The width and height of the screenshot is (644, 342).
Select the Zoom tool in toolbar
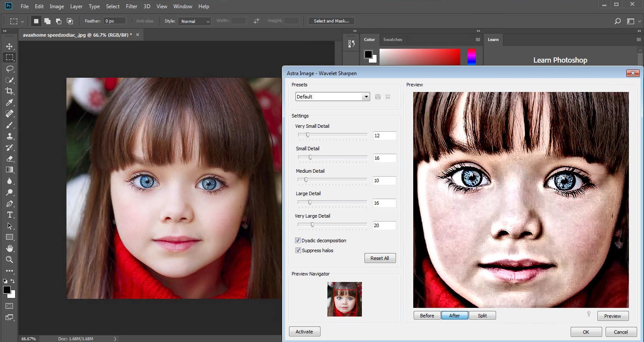point(9,260)
